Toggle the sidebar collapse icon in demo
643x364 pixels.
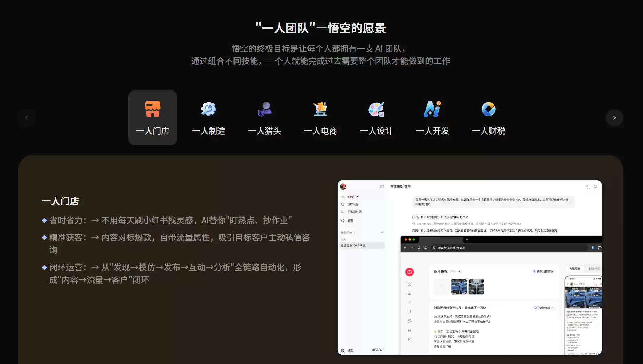pyautogui.click(x=382, y=187)
